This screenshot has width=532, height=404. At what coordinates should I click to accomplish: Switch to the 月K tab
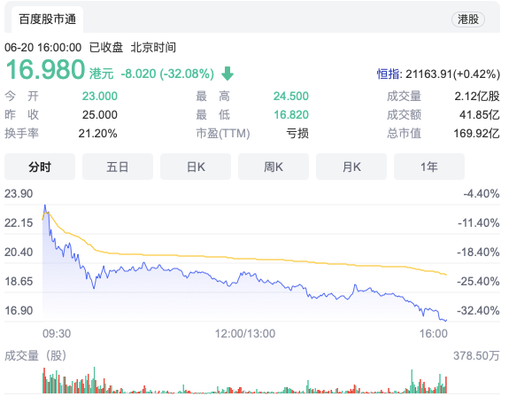[351, 167]
